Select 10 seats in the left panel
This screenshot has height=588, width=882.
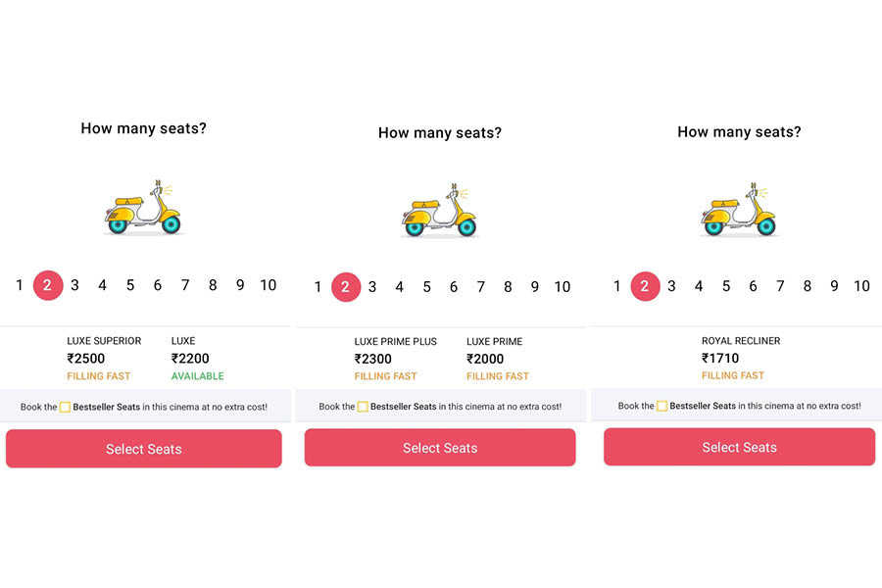[268, 285]
